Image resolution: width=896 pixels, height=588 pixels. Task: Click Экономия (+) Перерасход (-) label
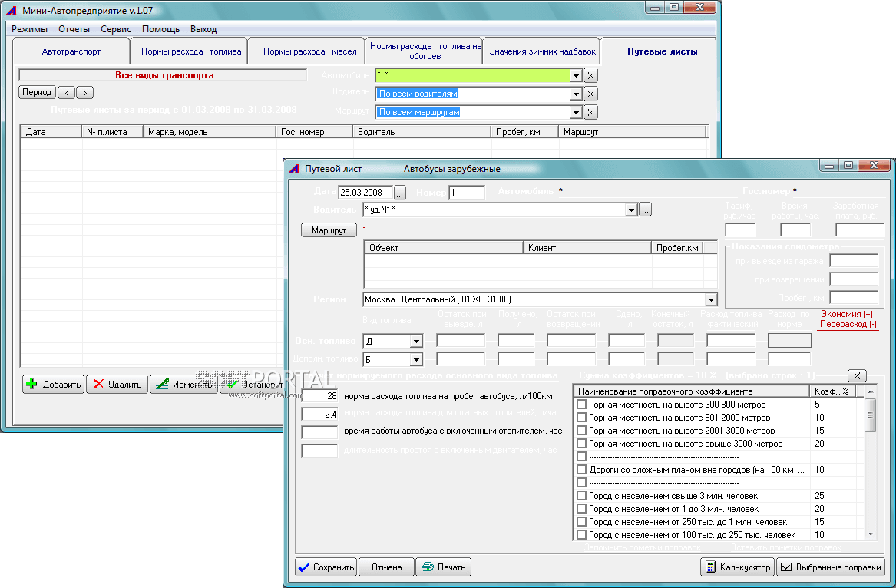(848, 319)
